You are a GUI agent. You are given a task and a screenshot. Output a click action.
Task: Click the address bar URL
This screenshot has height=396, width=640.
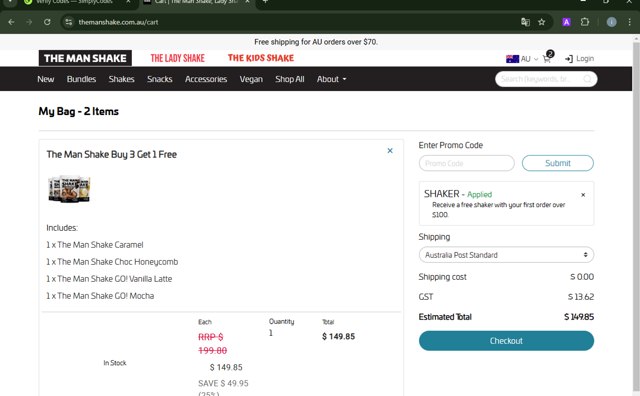point(118,22)
